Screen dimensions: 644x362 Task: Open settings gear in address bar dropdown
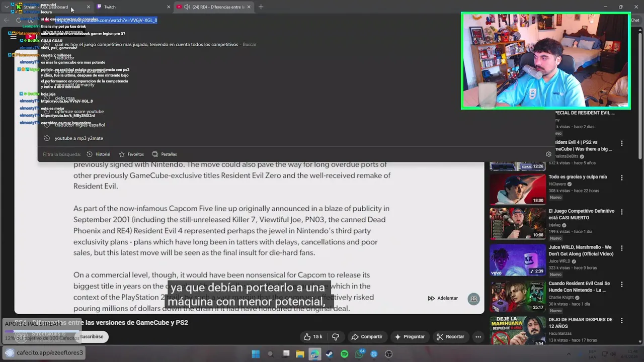(x=549, y=154)
